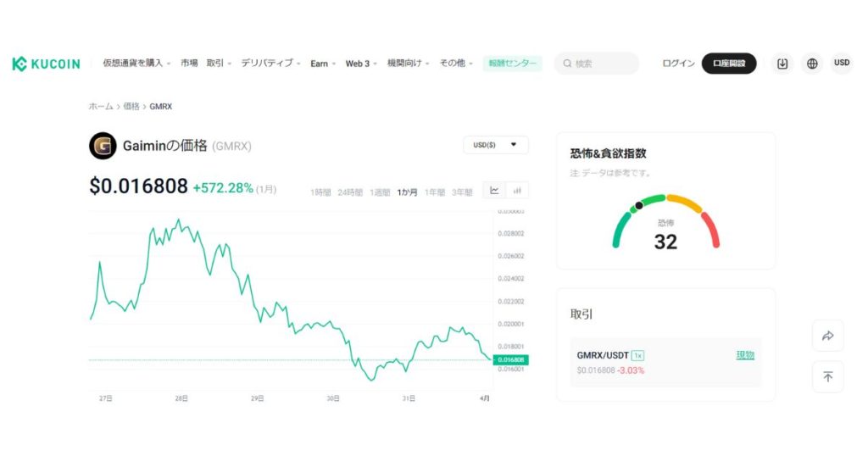Image resolution: width=868 pixels, height=456 pixels.
Task: Switch to line chart view icon
Action: click(x=494, y=191)
